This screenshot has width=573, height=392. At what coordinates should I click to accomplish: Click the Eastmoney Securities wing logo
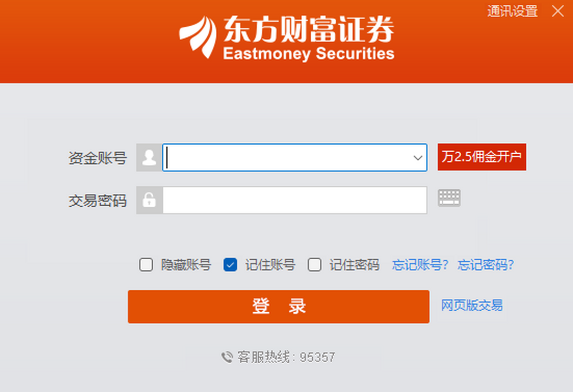point(198,37)
